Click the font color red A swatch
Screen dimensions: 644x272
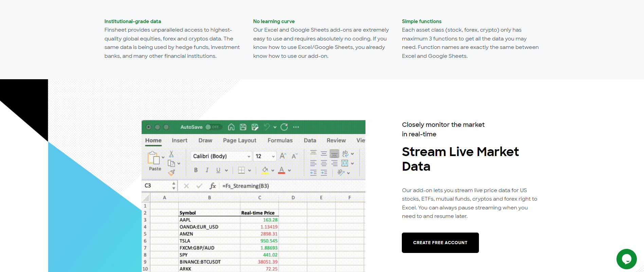coord(282,170)
